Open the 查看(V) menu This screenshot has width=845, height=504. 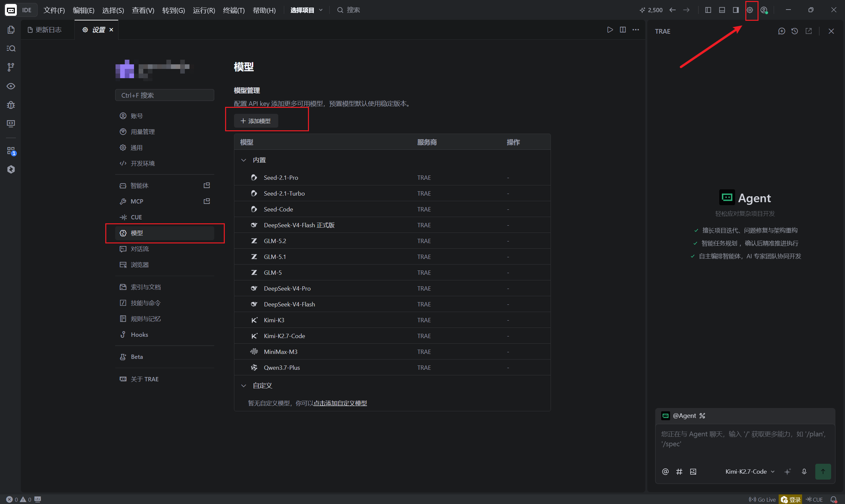[143, 10]
